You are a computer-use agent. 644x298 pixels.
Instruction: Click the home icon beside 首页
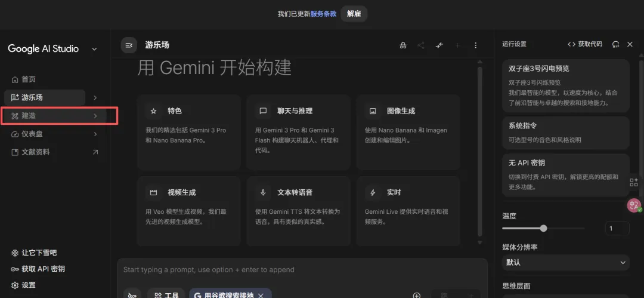(15, 79)
